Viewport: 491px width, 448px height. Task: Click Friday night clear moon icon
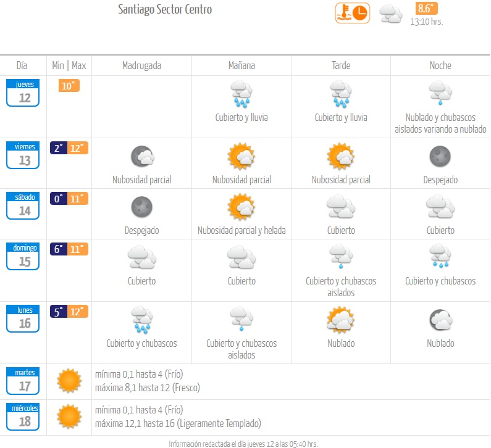click(x=440, y=156)
